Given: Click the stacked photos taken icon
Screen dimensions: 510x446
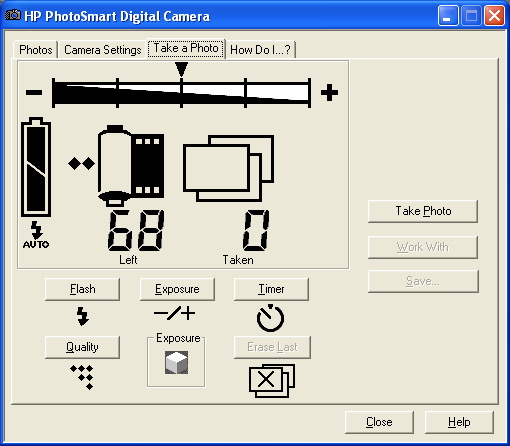Looking at the screenshot, I should [228, 168].
